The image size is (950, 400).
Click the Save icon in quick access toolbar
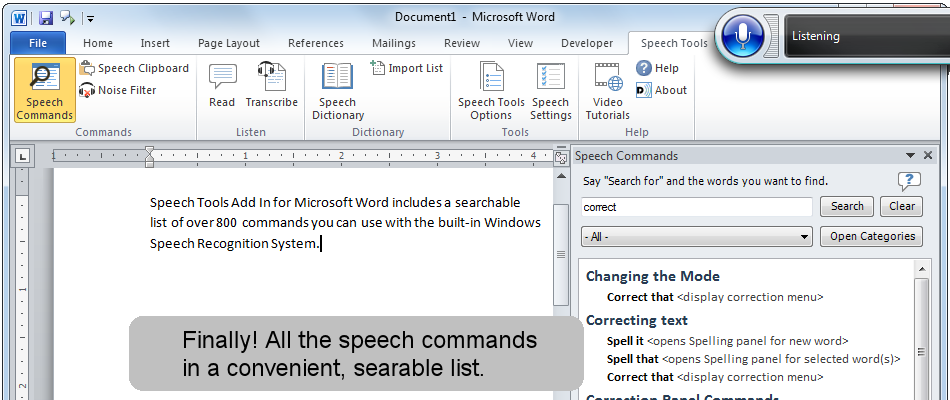[x=46, y=18]
